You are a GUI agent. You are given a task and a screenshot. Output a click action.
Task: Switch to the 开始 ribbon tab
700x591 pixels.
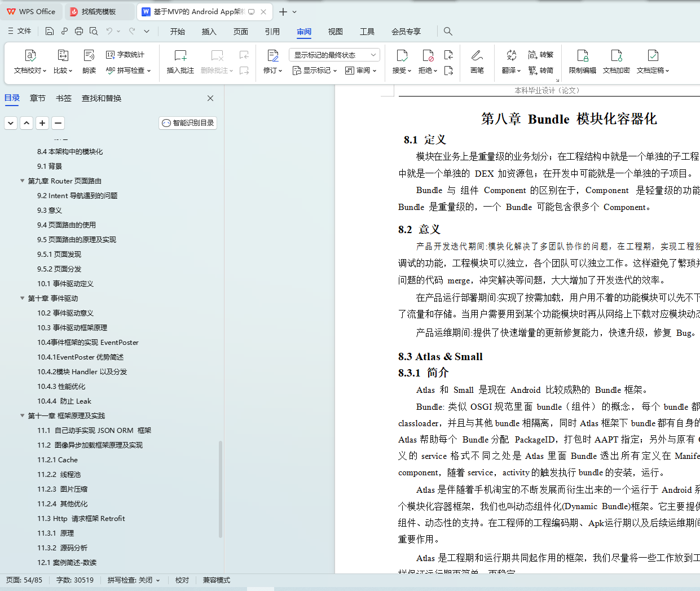click(x=178, y=32)
